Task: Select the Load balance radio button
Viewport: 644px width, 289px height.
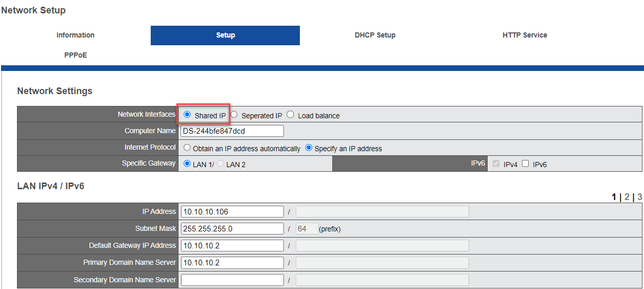Action: click(291, 115)
